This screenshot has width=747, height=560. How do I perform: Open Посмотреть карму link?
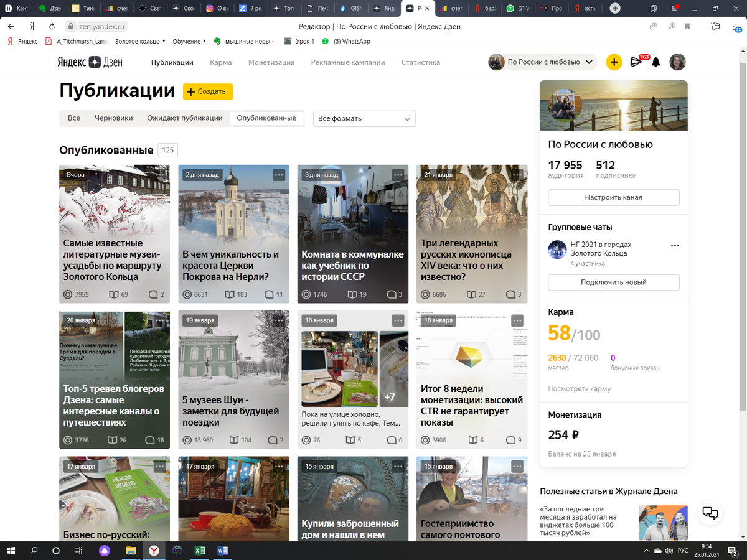coord(580,388)
